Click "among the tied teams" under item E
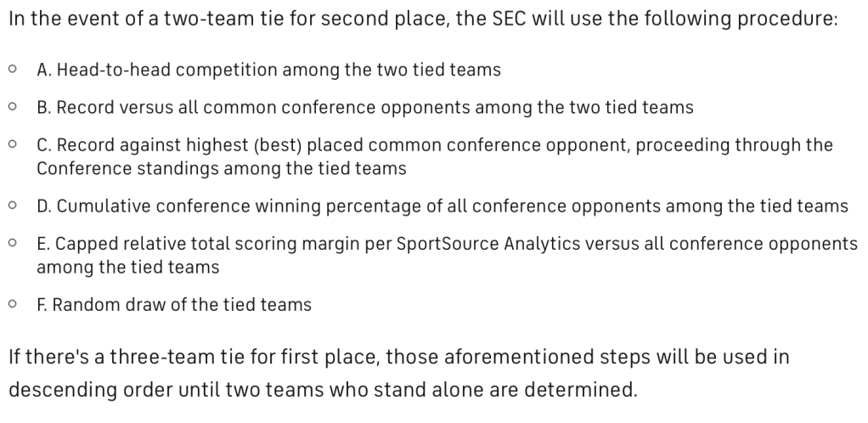 point(127,268)
